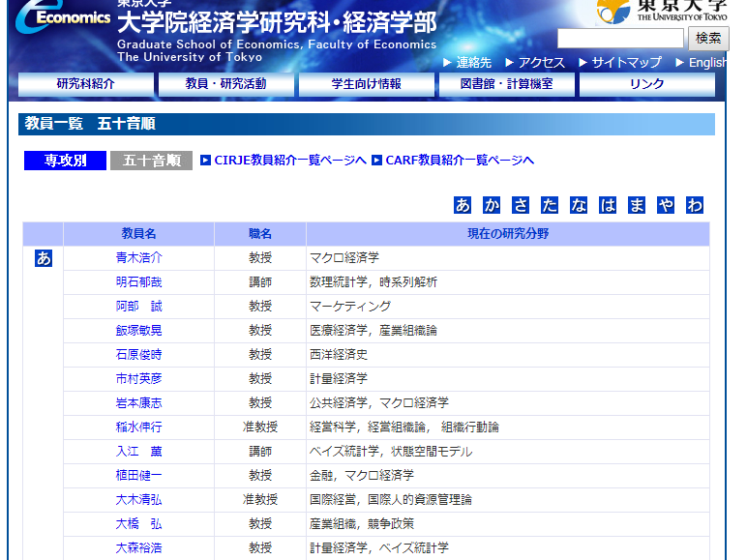Open CIRJE教員紹介一覧ページへ link

pyautogui.click(x=290, y=160)
